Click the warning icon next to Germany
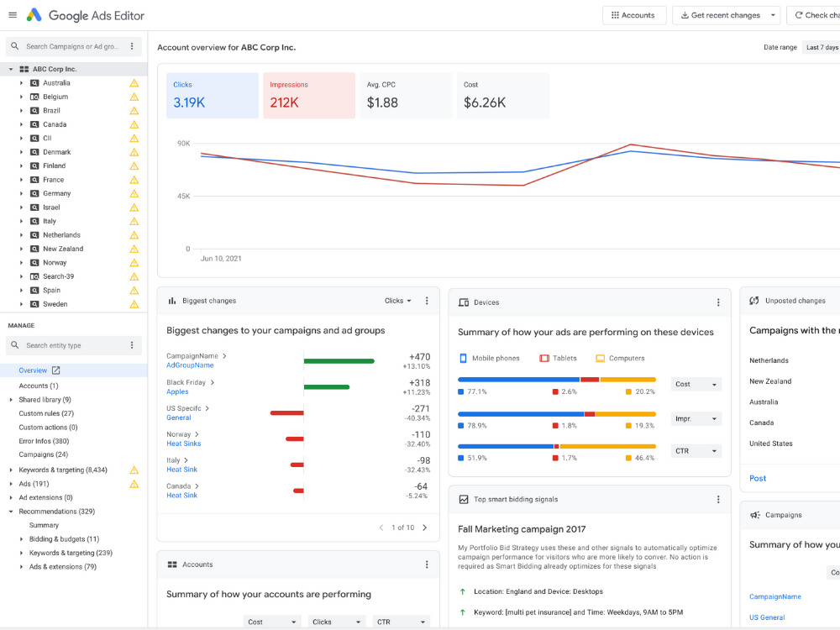 pyautogui.click(x=134, y=193)
